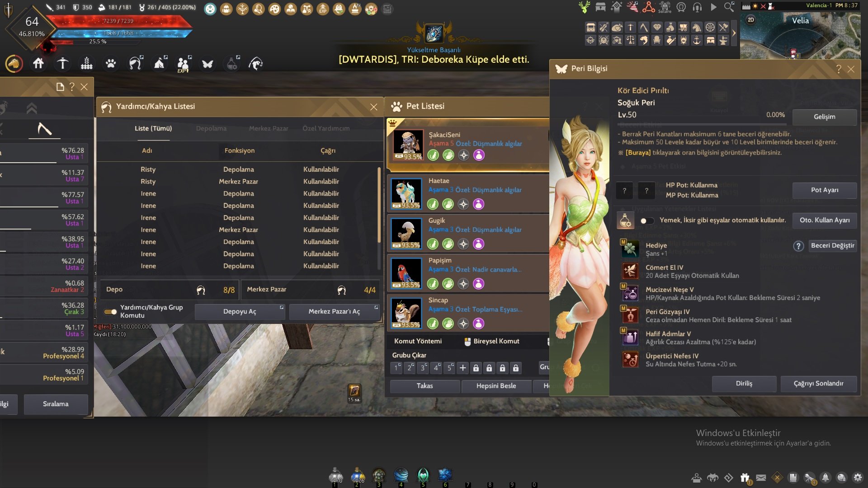This screenshot has width=868, height=488.
Task: Toggle automatic food and elixir use
Action: pyautogui.click(x=647, y=221)
